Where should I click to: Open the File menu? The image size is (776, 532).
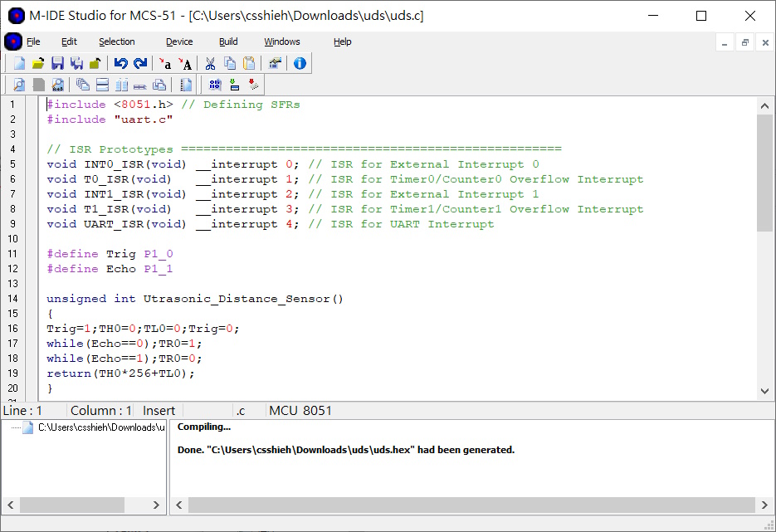(32, 41)
